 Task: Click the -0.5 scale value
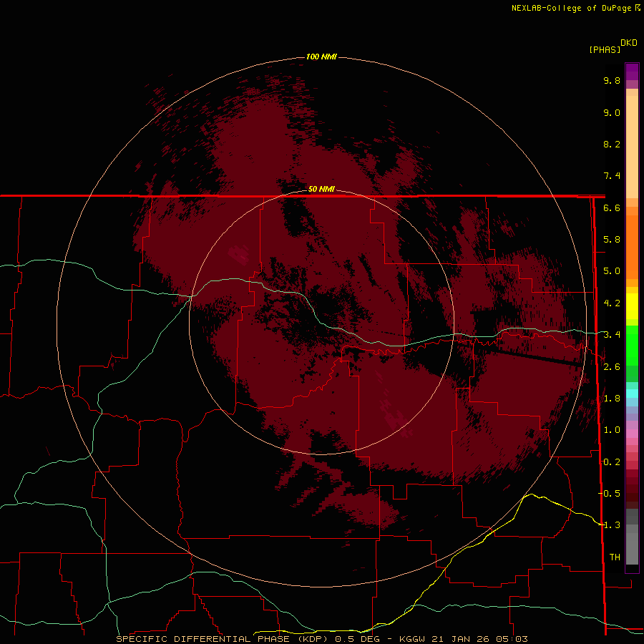(609, 494)
